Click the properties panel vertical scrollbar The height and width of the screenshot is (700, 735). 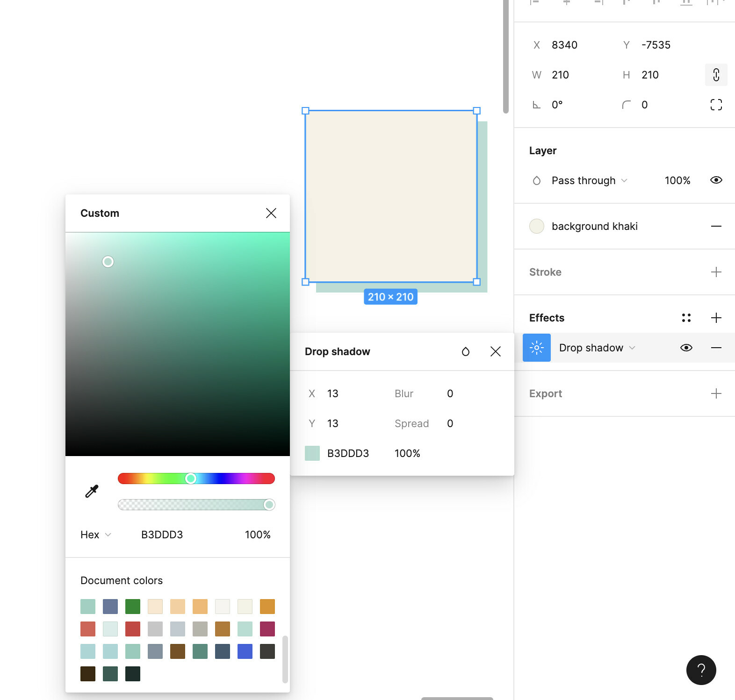click(x=506, y=56)
